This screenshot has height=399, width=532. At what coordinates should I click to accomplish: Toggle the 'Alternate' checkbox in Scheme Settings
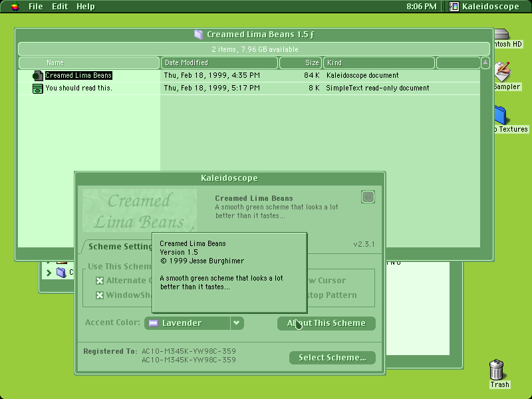click(x=99, y=281)
